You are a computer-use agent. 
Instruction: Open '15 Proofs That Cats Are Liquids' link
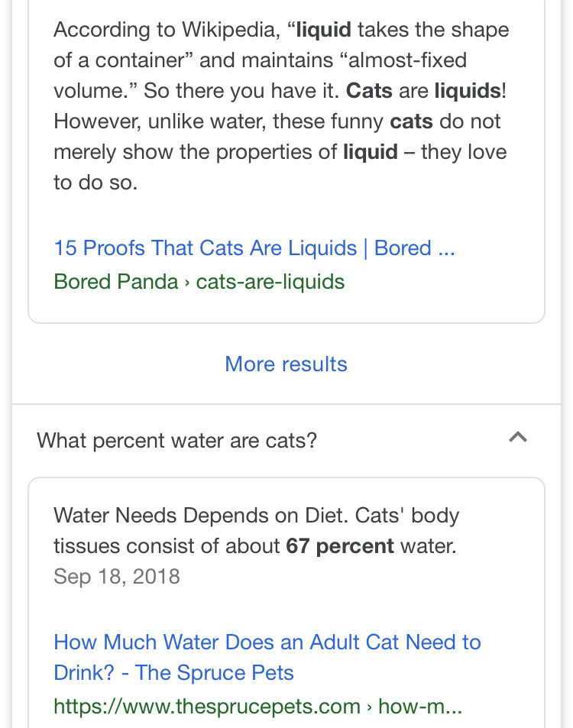pos(254,248)
